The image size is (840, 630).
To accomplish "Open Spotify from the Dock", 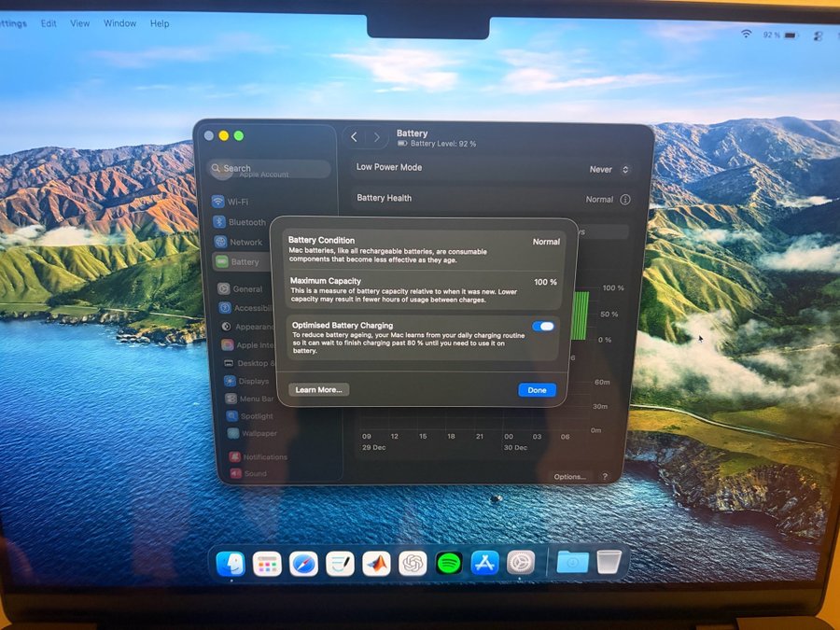I will click(x=449, y=564).
